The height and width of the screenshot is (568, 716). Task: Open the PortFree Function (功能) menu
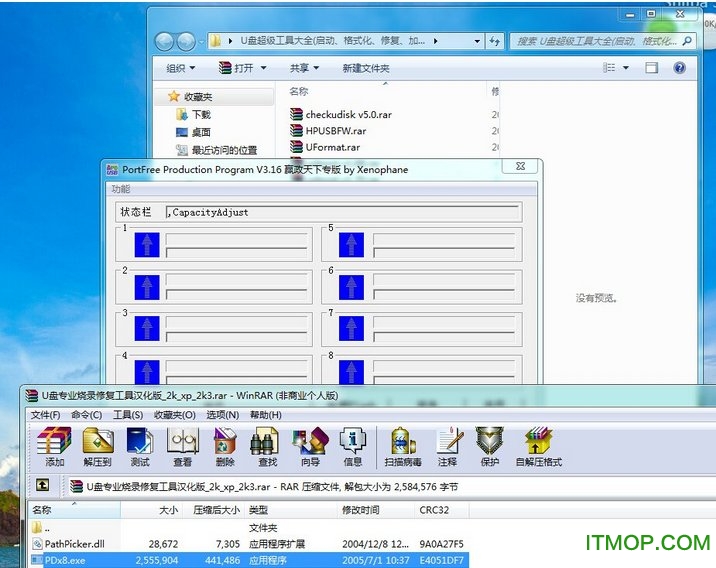[121, 189]
